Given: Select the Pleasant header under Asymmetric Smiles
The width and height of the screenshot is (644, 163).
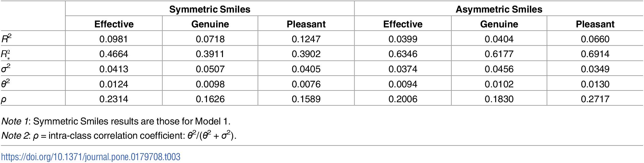Looking at the screenshot, I should point(595,24).
